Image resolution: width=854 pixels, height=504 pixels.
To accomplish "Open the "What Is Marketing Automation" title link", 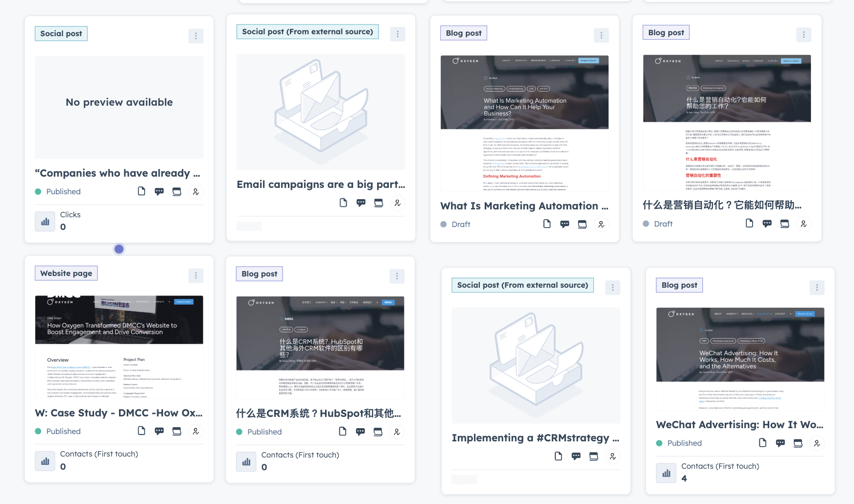I will pyautogui.click(x=524, y=206).
